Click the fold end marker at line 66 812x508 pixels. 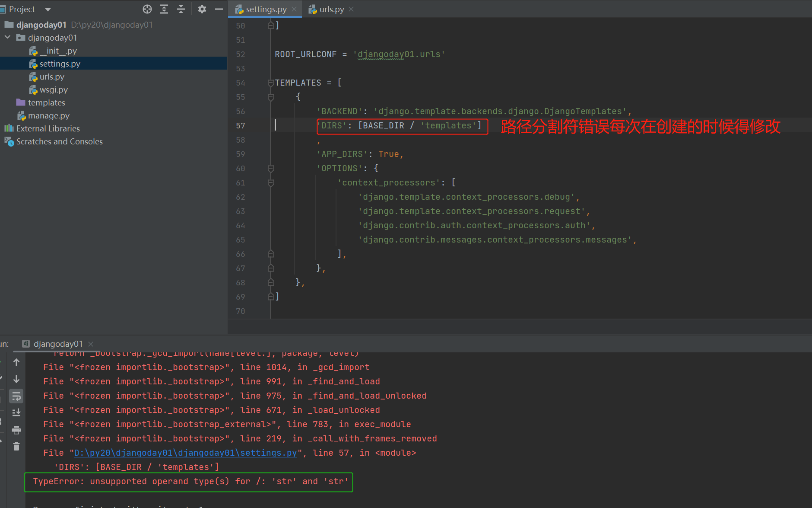coord(271,254)
